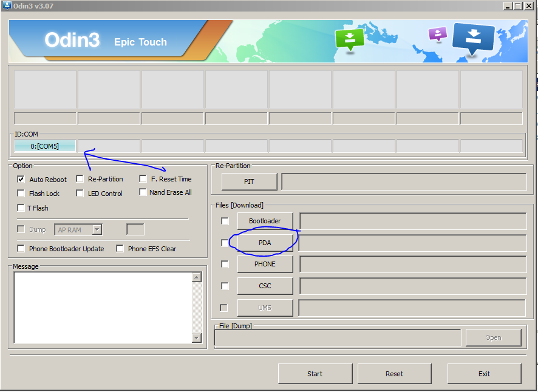538x392 pixels.
Task: Enable LED Control checkbox
Action: click(80, 194)
